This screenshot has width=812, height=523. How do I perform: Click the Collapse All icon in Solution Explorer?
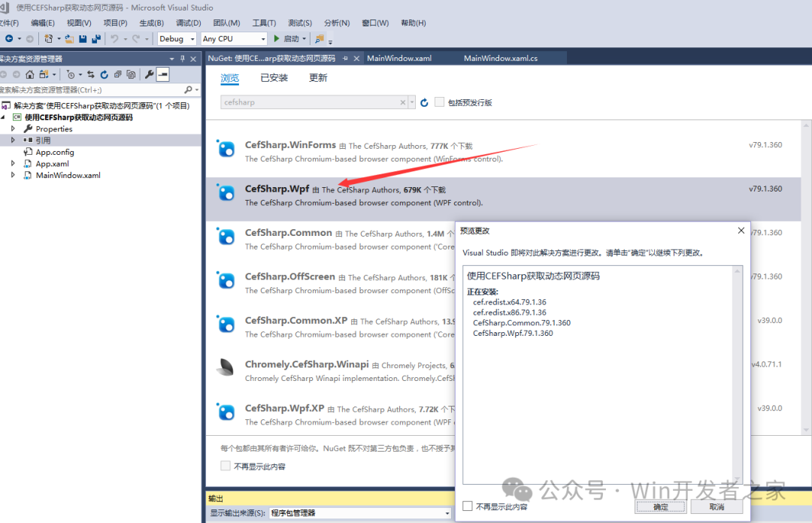click(x=117, y=74)
